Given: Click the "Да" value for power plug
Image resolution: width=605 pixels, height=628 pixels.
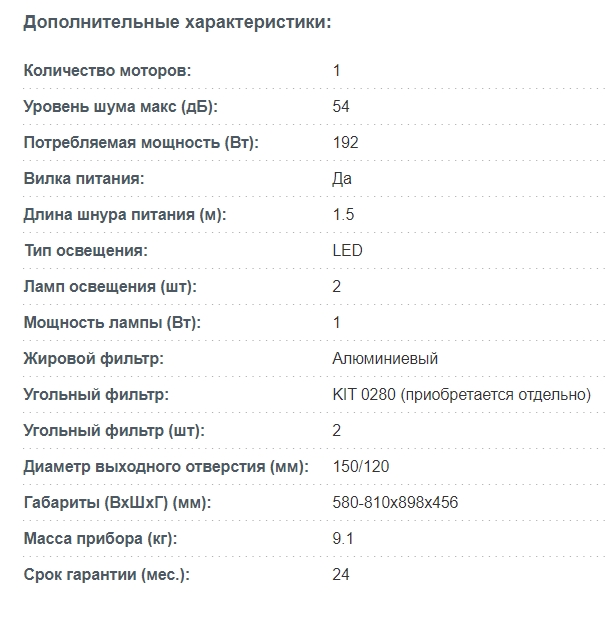Looking at the screenshot, I should pyautogui.click(x=342, y=179).
